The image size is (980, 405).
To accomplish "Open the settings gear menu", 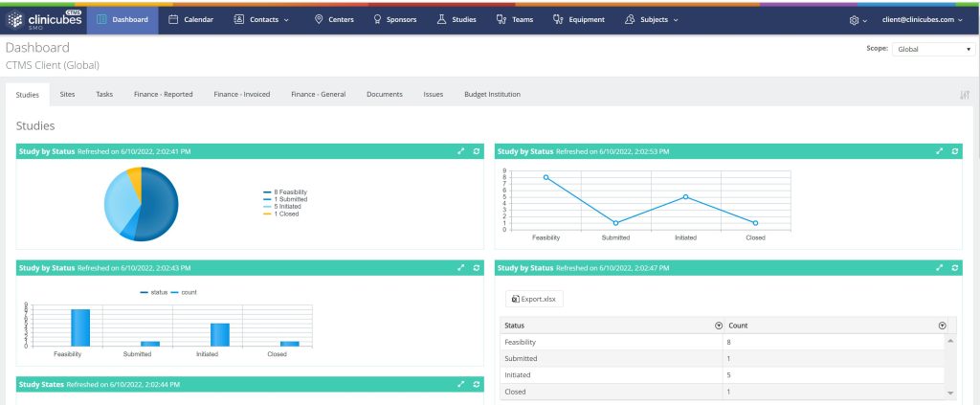I will pos(858,20).
